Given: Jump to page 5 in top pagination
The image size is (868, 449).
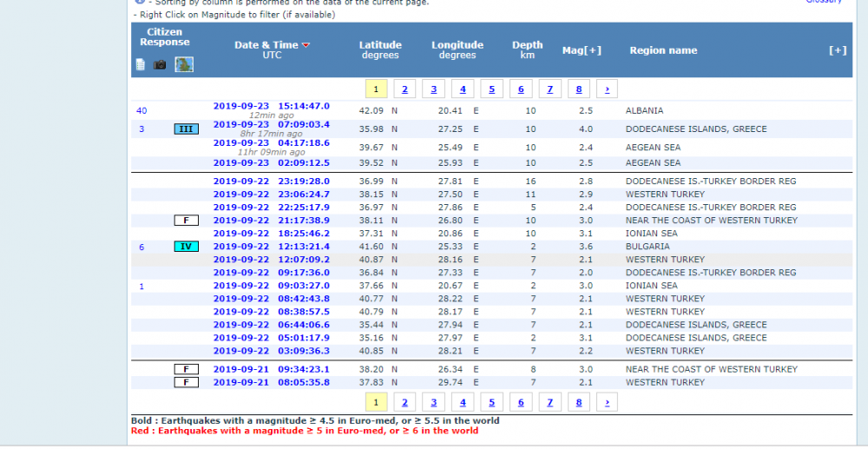Looking at the screenshot, I should [491, 89].
